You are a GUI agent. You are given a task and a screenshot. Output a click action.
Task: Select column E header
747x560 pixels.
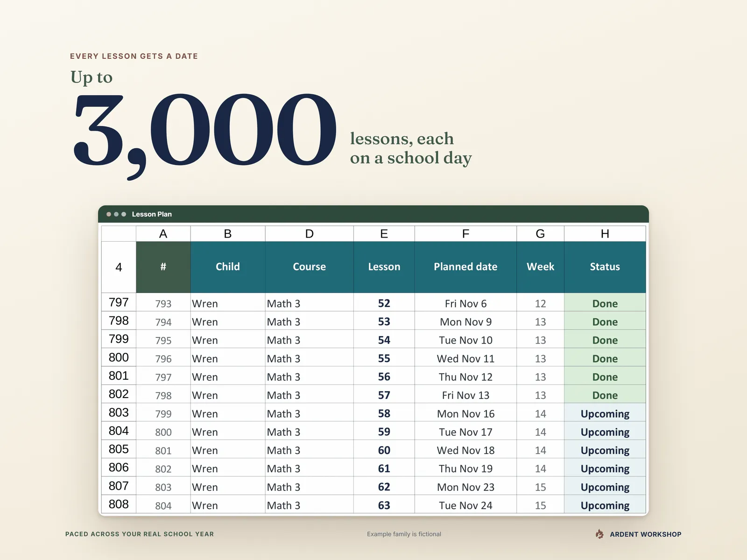(x=384, y=234)
